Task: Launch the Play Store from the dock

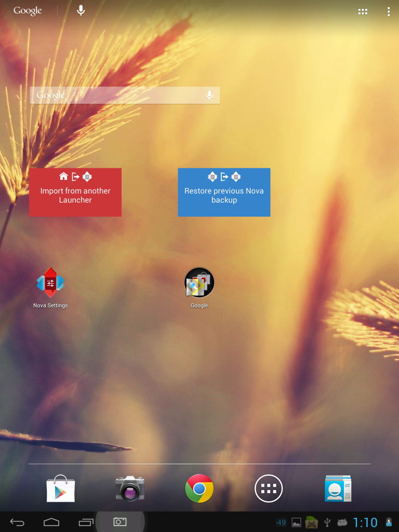Action: pyautogui.click(x=60, y=489)
